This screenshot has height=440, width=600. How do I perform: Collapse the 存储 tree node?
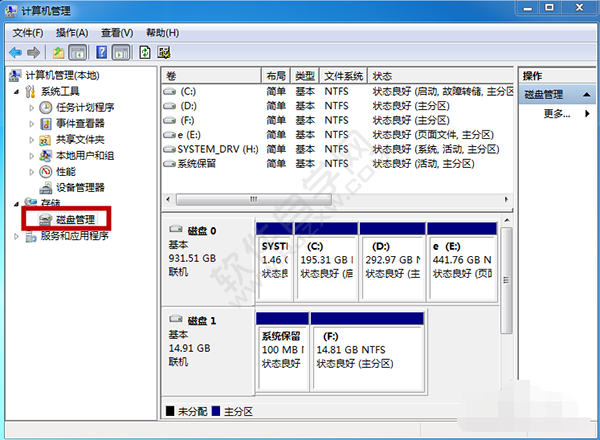click(x=16, y=204)
